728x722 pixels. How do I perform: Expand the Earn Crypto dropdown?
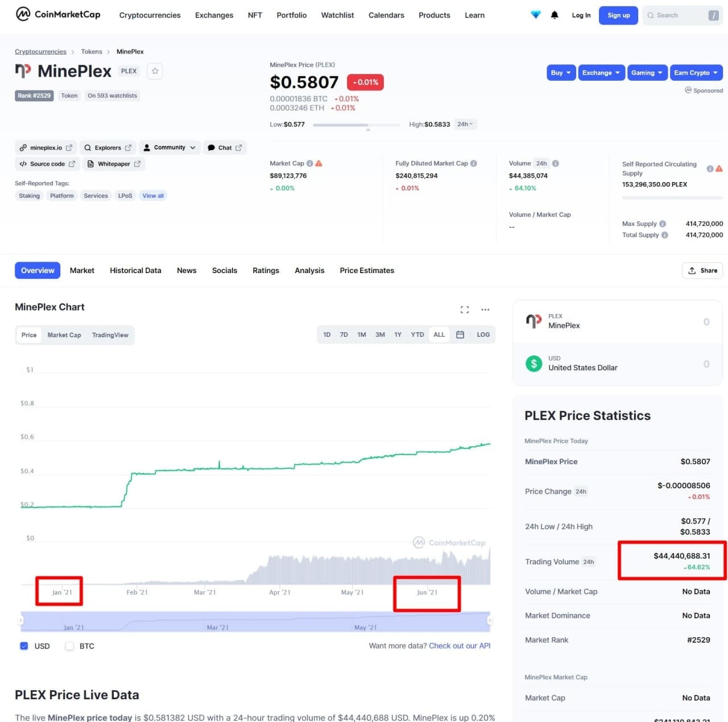tap(696, 73)
